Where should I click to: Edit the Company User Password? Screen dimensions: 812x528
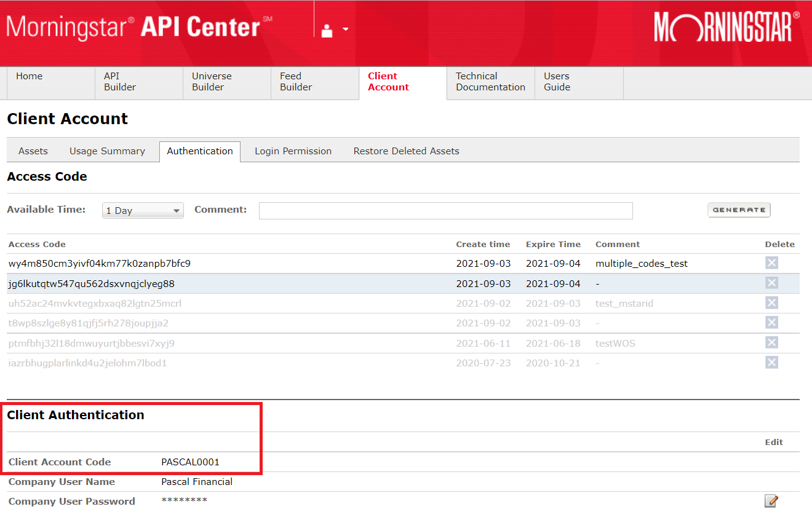click(x=771, y=501)
